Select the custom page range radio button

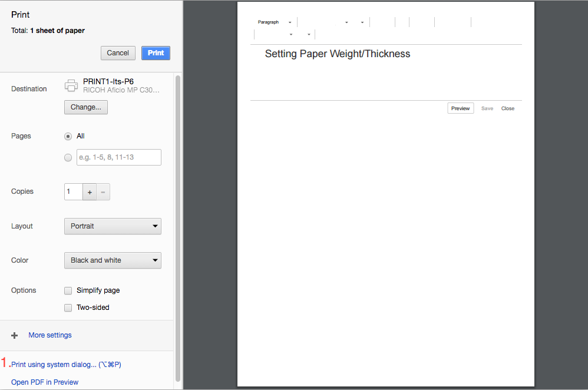pos(68,157)
